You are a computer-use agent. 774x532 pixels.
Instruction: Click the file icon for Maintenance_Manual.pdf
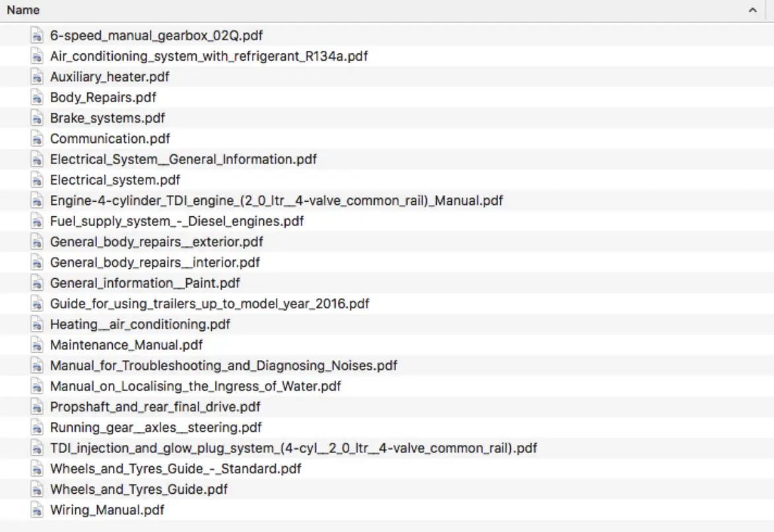coord(37,345)
